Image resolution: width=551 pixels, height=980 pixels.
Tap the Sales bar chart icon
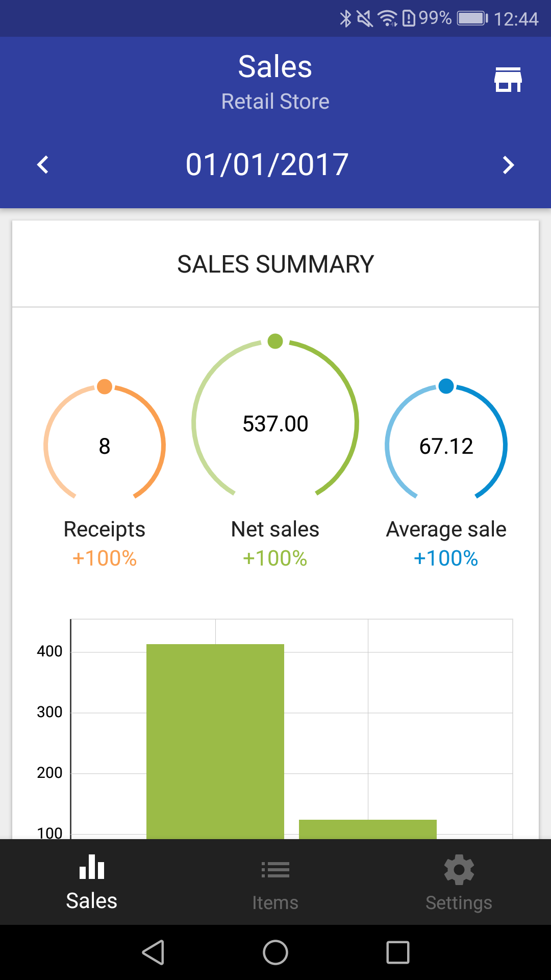(x=92, y=867)
